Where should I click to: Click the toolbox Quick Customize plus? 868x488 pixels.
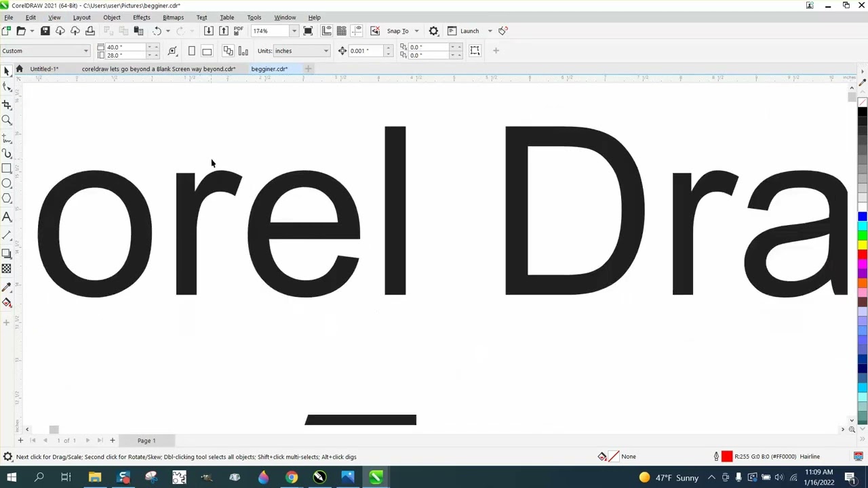(x=7, y=323)
